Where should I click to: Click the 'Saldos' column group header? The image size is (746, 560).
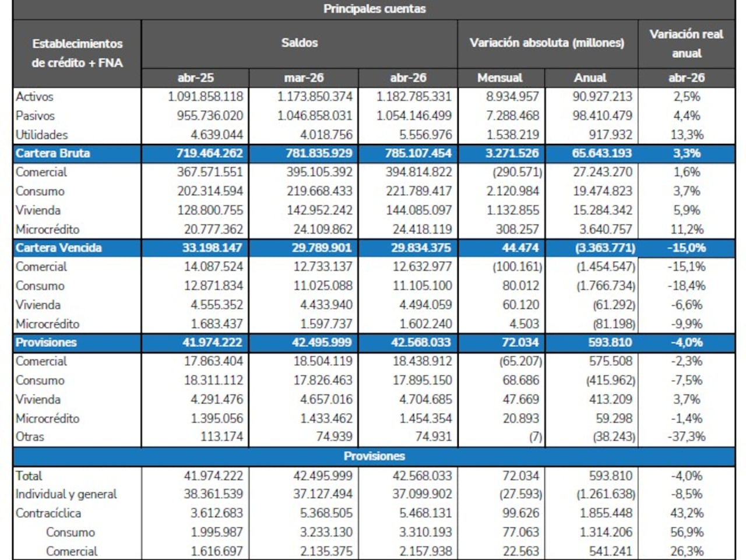click(300, 43)
